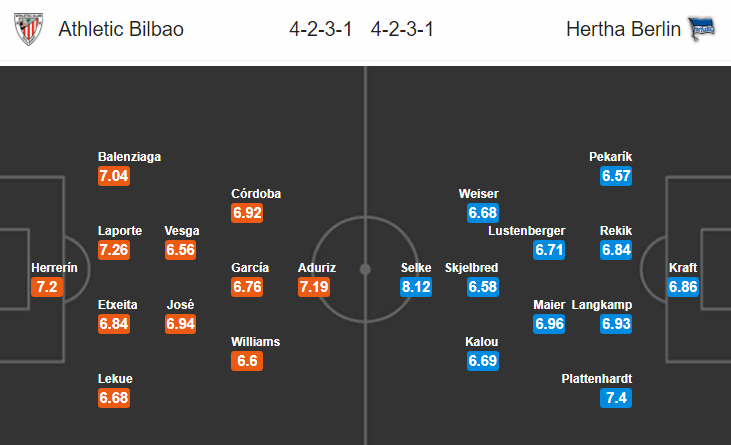Viewport: 731px width, 445px height.
Task: Open the Hertha Berlin team name link
Action: tap(623, 29)
